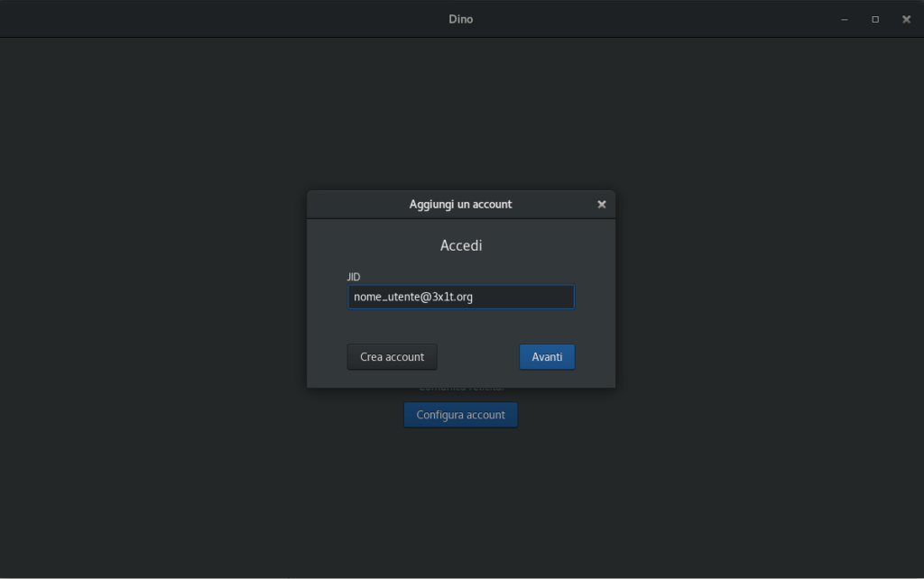The height and width of the screenshot is (579, 924).
Task: Close the Aggiungi un account dialog
Action: (601, 205)
